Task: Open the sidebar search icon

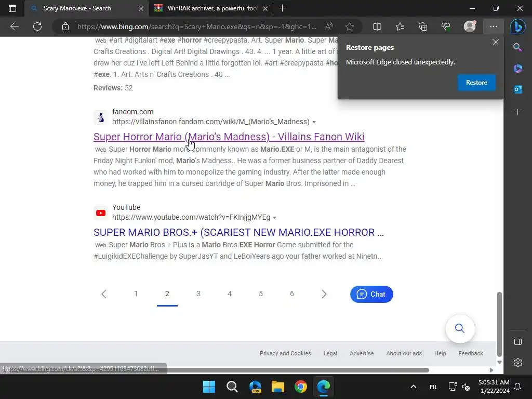Action: pos(517,47)
